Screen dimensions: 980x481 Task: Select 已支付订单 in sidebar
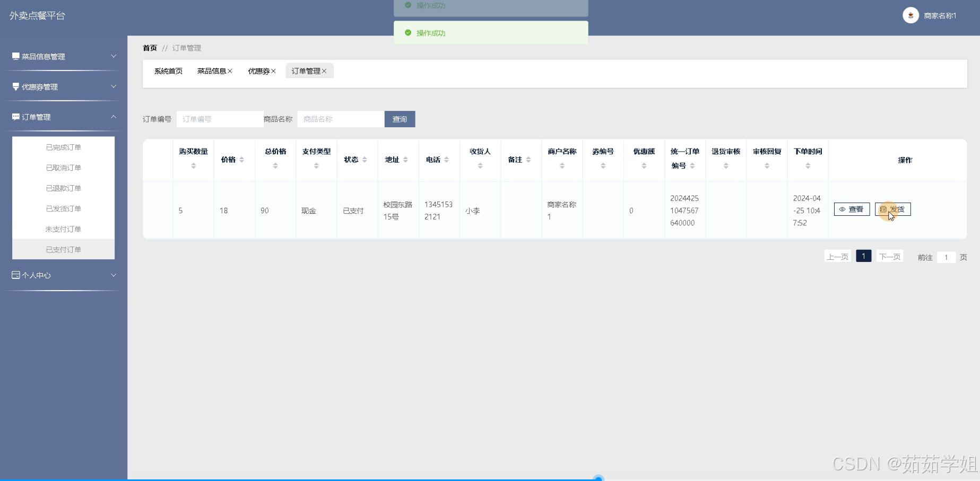(63, 249)
